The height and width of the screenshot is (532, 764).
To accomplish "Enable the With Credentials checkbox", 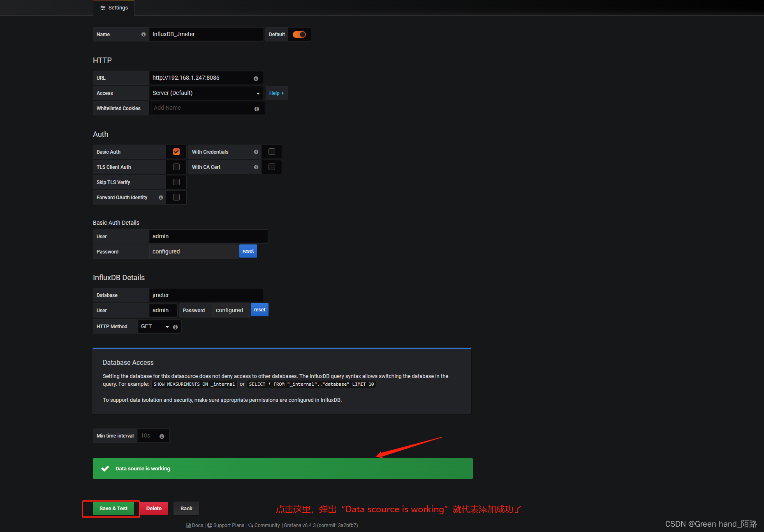I will click(272, 152).
